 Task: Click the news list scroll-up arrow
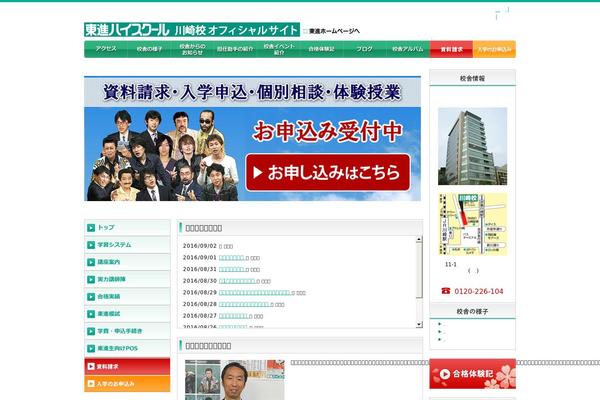pos(419,239)
